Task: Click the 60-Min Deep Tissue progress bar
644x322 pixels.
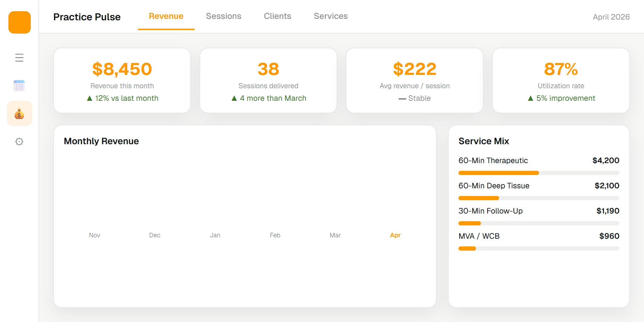Action: pyautogui.click(x=539, y=198)
